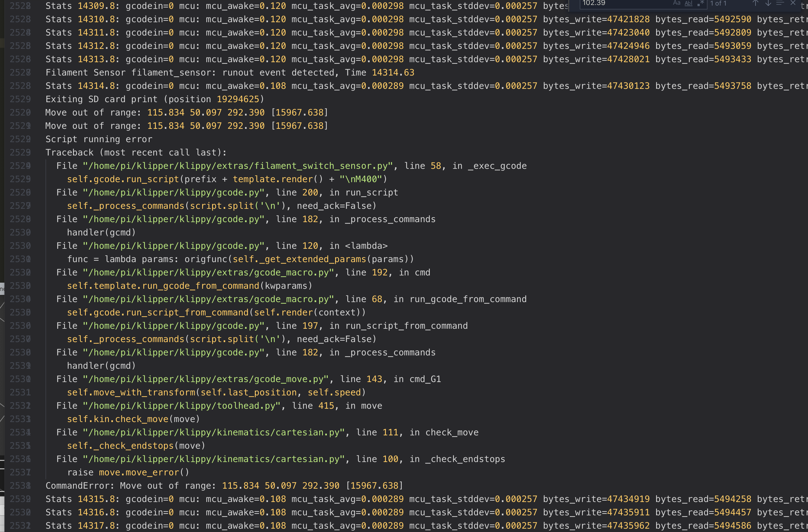This screenshot has width=808, height=532.
Task: Click the self.move_with_transform line
Action: click(x=217, y=392)
